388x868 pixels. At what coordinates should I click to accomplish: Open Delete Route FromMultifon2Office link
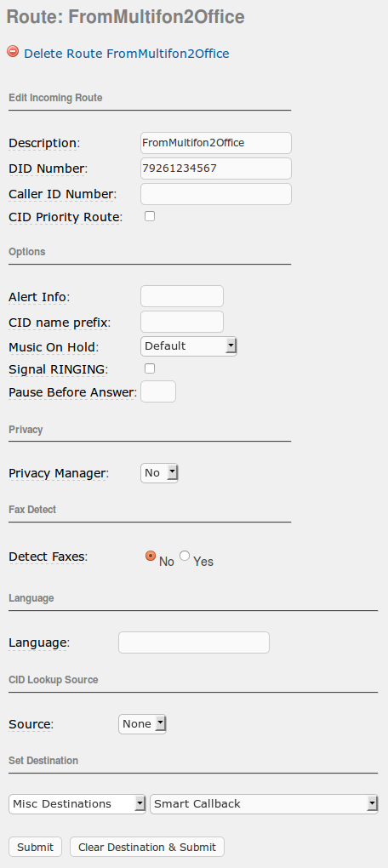coord(126,54)
